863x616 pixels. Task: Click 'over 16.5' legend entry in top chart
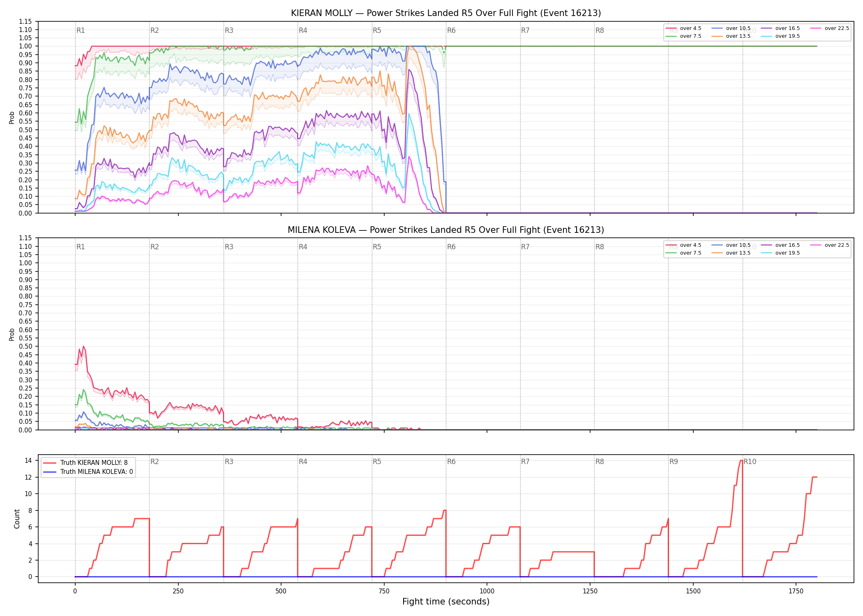pos(780,28)
